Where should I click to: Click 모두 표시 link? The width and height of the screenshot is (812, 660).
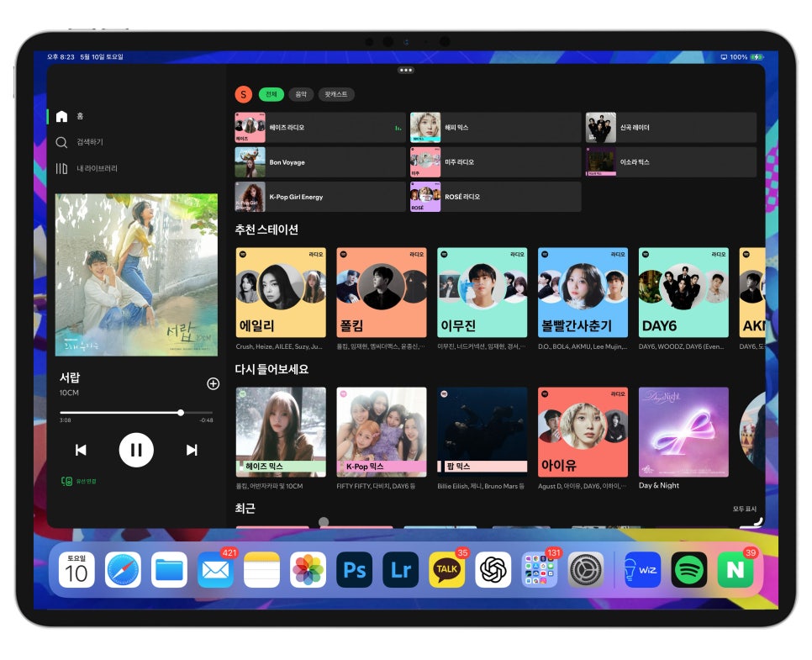tap(745, 509)
